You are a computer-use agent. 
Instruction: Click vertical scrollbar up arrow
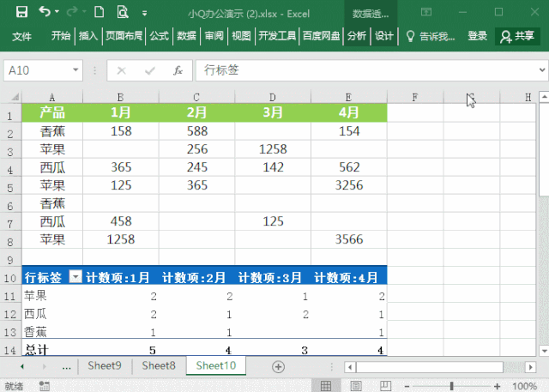544,96
